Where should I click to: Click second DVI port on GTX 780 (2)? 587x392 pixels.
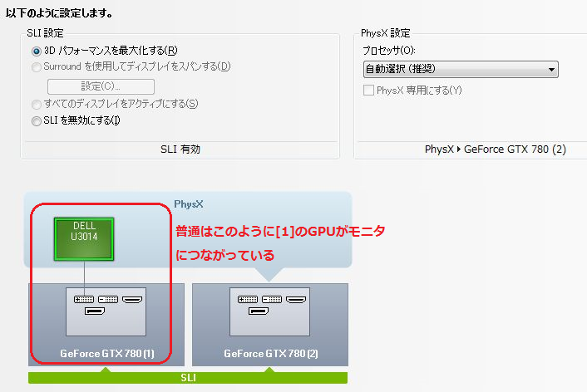pos(272,299)
